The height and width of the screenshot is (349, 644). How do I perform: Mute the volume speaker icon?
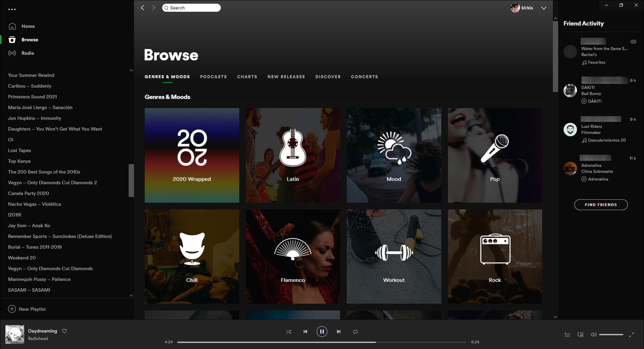coord(593,335)
